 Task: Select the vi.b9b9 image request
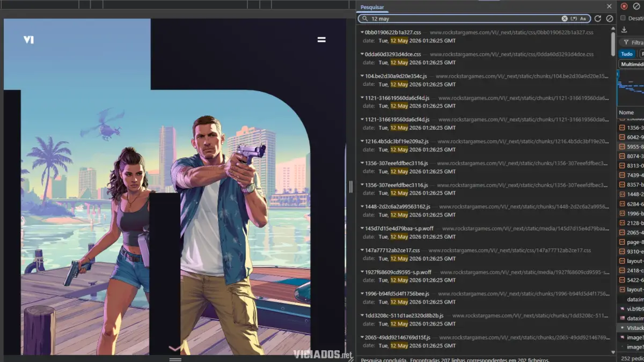coord(631,308)
